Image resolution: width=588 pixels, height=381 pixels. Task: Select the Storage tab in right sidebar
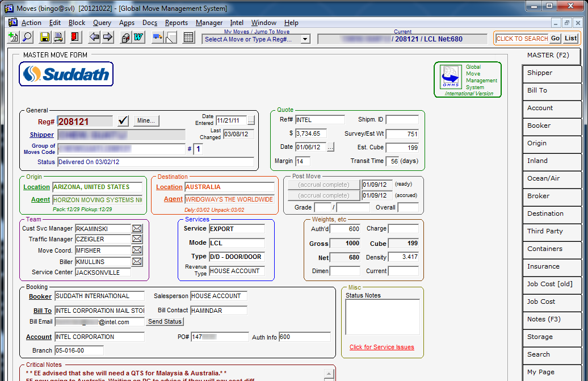click(552, 337)
